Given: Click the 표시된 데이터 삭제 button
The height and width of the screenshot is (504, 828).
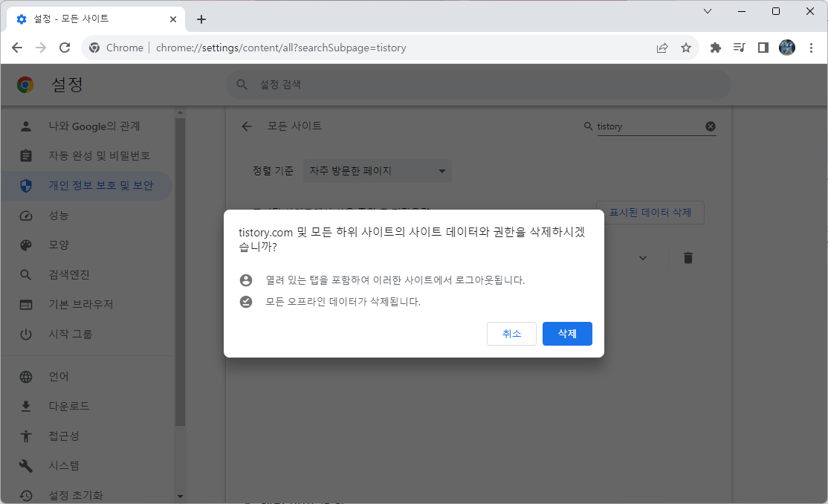Looking at the screenshot, I should pyautogui.click(x=650, y=213).
